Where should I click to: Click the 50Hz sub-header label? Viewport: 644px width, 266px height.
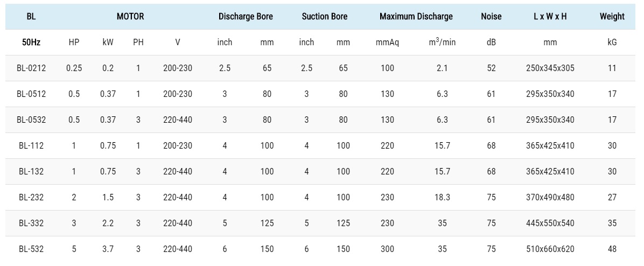(x=31, y=43)
